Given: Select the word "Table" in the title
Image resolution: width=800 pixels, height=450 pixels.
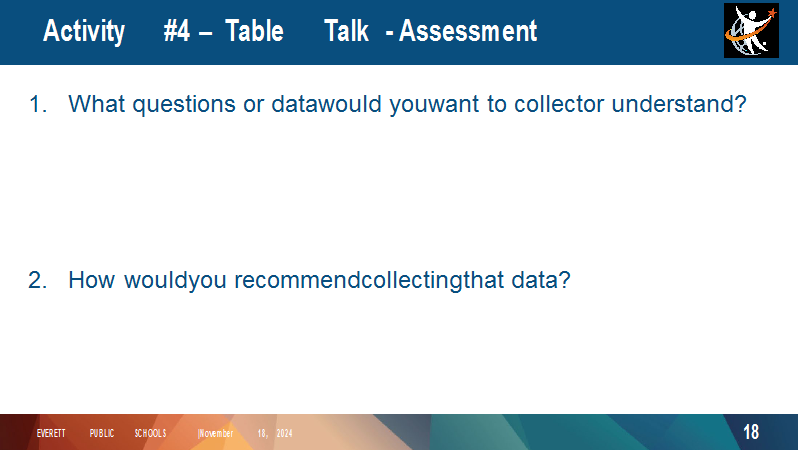Looking at the screenshot, I should tap(254, 31).
